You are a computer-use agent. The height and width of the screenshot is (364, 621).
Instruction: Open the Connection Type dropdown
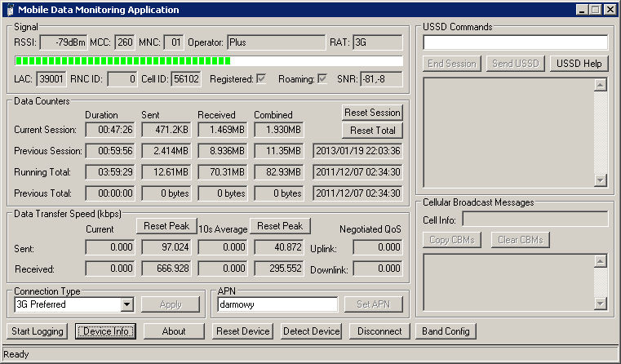tap(126, 304)
